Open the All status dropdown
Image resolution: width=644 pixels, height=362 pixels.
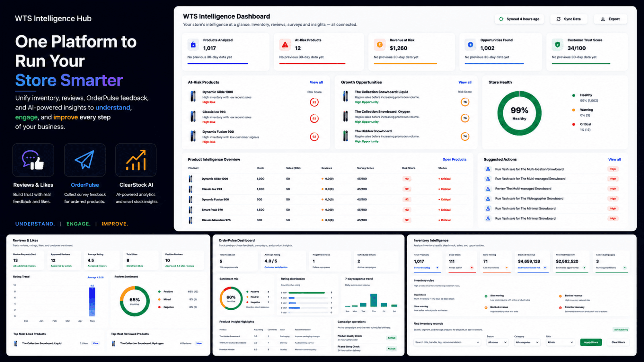497,342
